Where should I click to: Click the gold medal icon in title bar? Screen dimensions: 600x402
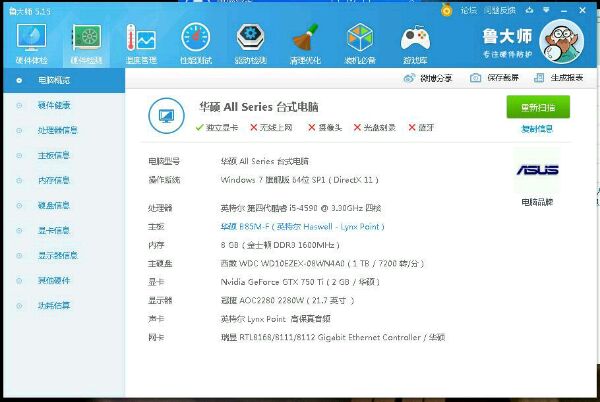coord(447,10)
